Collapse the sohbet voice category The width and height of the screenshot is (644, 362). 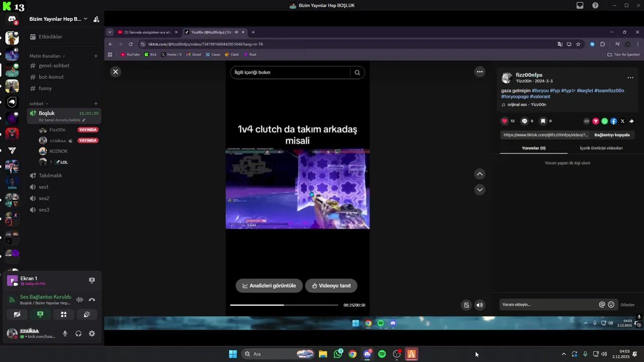[x=39, y=104]
